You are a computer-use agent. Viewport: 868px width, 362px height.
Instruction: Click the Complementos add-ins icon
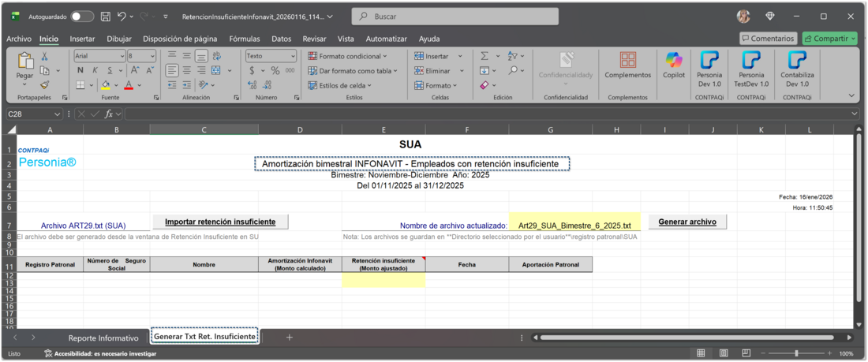[627, 65]
